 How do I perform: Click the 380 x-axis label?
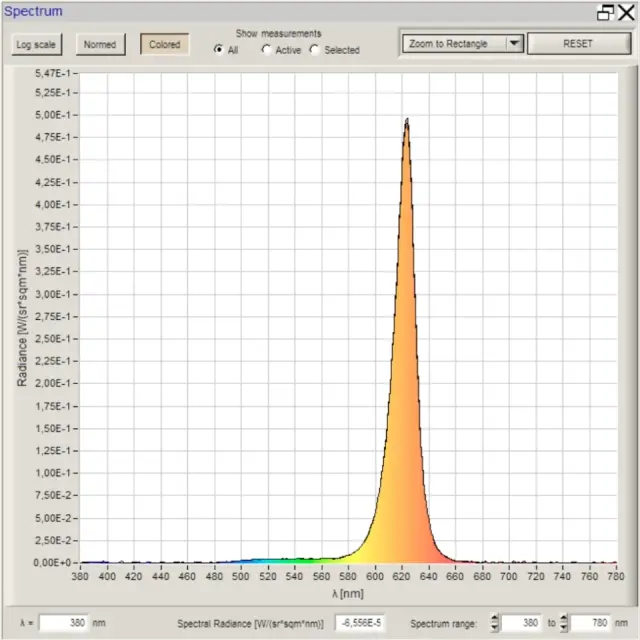coord(80,576)
